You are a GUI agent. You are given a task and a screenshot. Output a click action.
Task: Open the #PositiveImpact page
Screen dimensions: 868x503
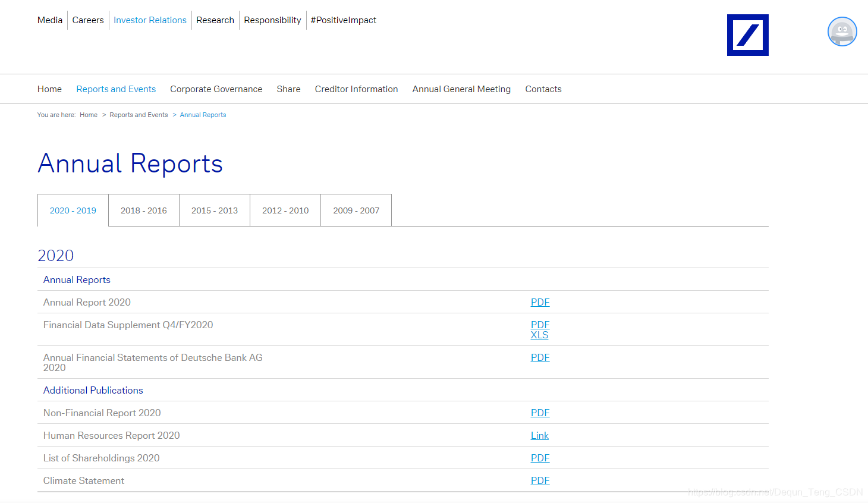click(x=344, y=20)
